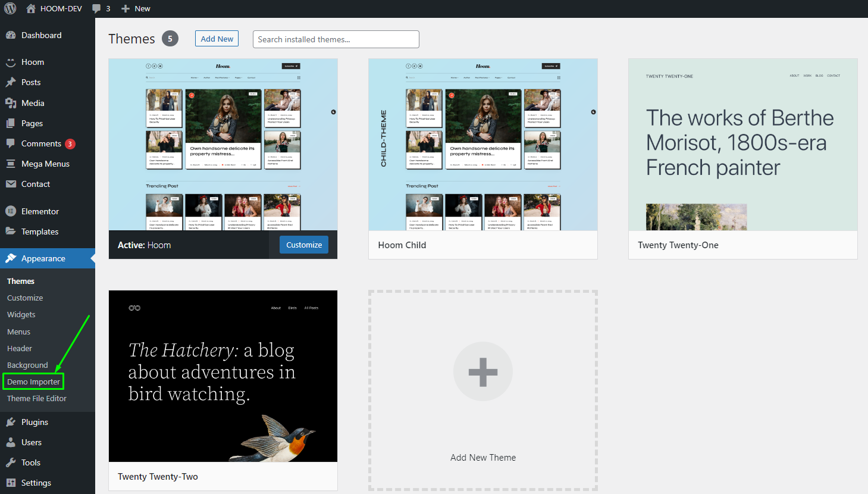Click New in the admin bar
Viewport: 868px width, 494px height.
coord(142,8)
